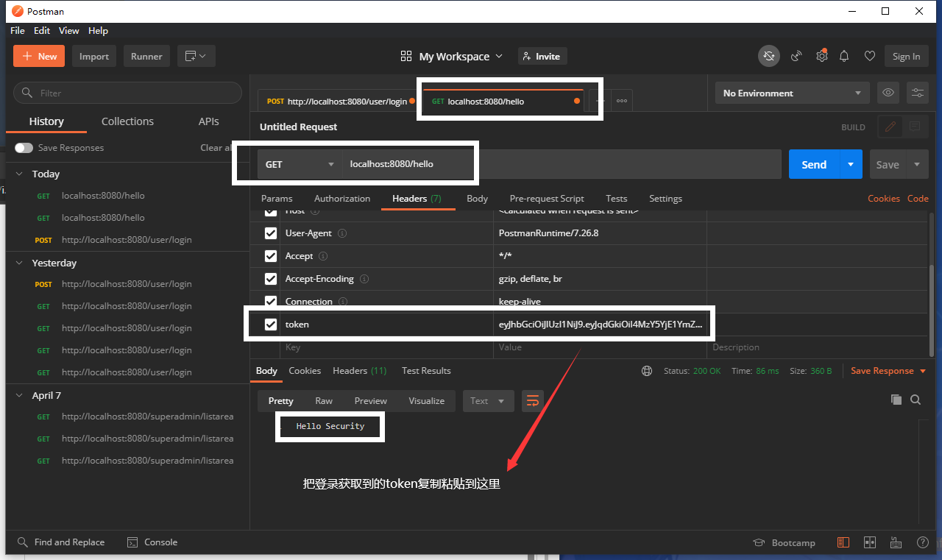
Task: Click the Bootcamp graduation cap icon
Action: pyautogui.click(x=759, y=542)
